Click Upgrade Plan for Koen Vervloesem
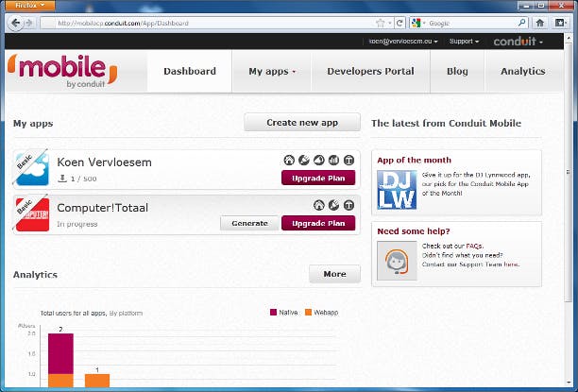The width and height of the screenshot is (578, 392). 318,179
